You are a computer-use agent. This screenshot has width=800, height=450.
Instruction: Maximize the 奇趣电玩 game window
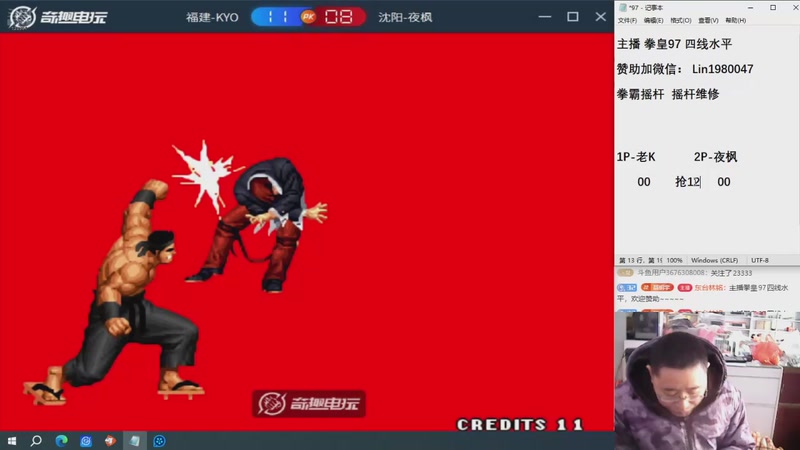click(x=572, y=17)
